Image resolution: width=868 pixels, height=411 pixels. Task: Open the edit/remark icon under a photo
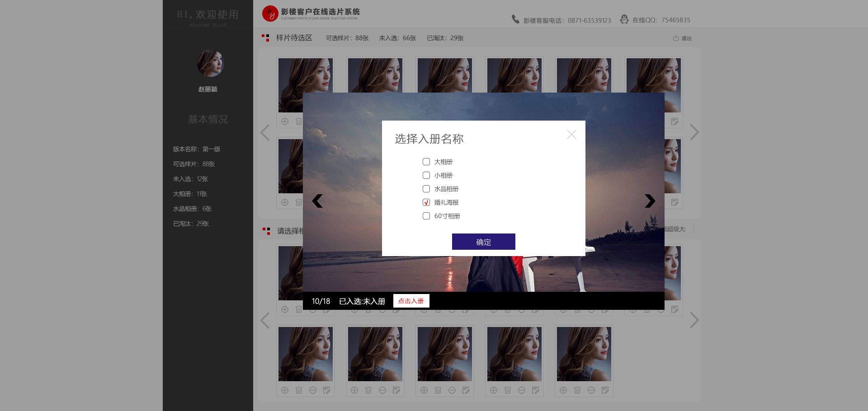coord(327,390)
